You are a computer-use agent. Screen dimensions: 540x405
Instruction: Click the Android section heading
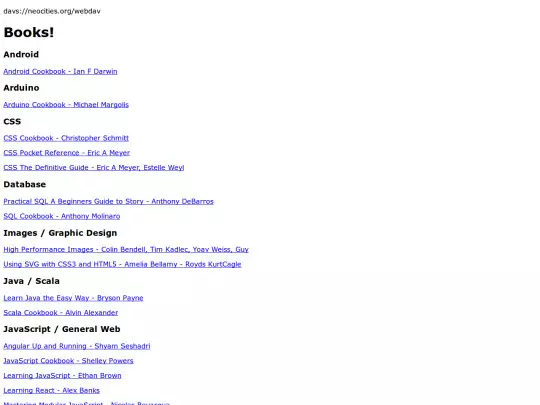[21, 54]
